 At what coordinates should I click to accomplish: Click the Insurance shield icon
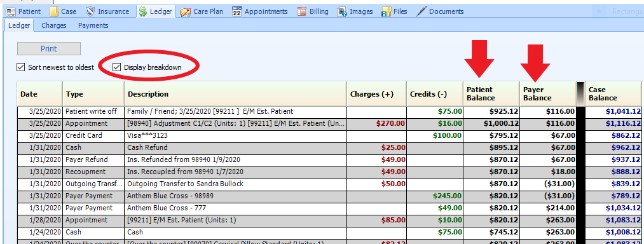click(x=90, y=11)
